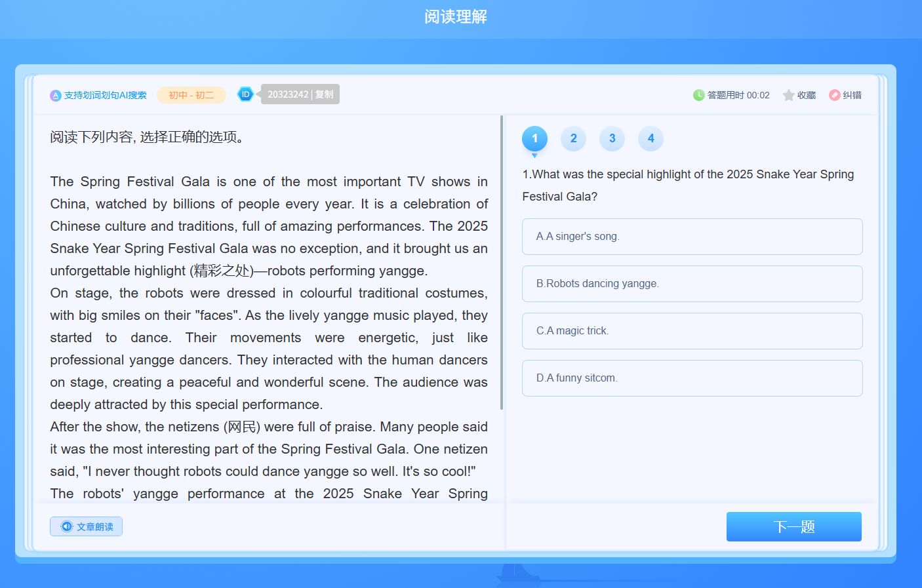Select answer D: A funny sitcom
This screenshot has width=922, height=588.
(692, 378)
